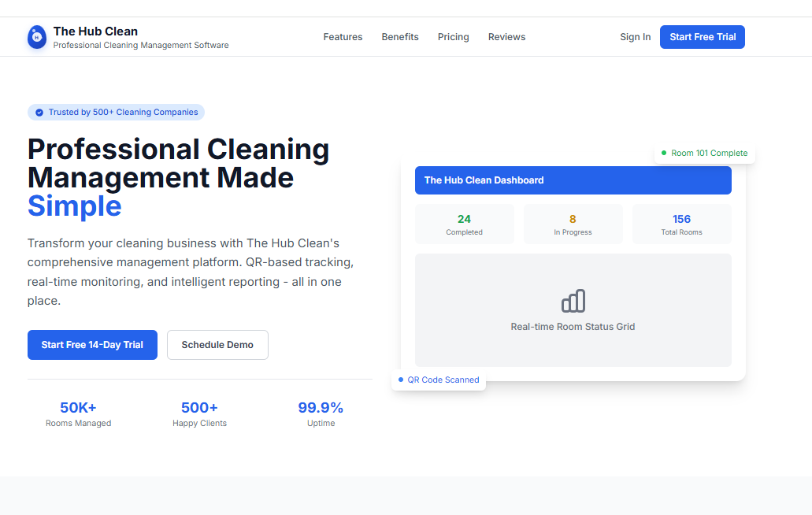Click the blue dot next to QR Code Scanned
812x515 pixels.
coord(400,380)
